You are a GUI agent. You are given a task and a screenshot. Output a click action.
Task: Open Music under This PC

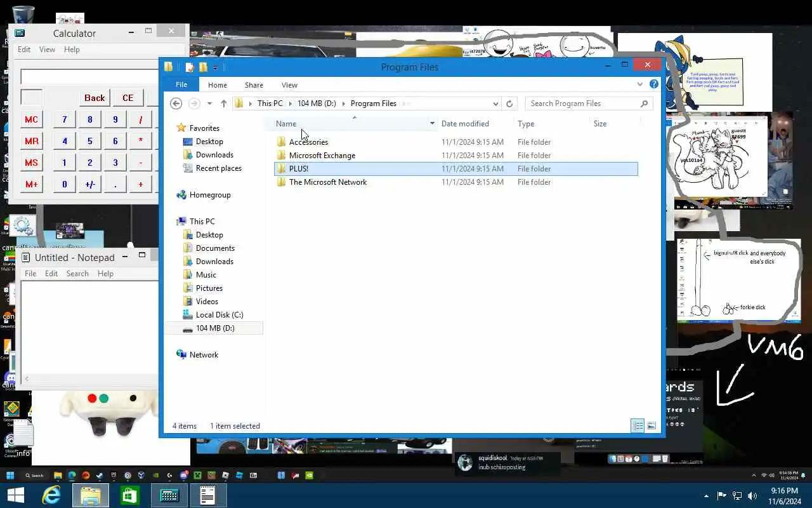point(206,275)
